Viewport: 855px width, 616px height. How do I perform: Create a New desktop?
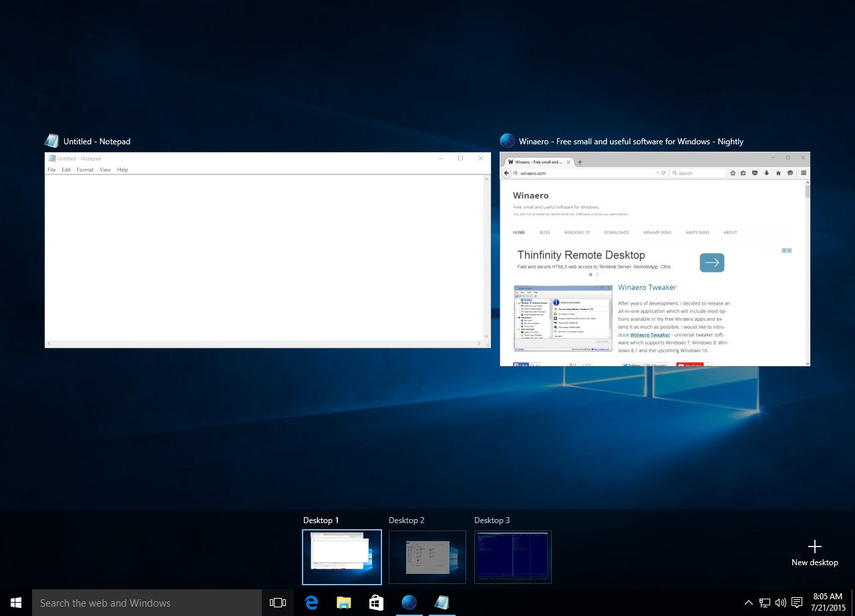click(x=814, y=551)
